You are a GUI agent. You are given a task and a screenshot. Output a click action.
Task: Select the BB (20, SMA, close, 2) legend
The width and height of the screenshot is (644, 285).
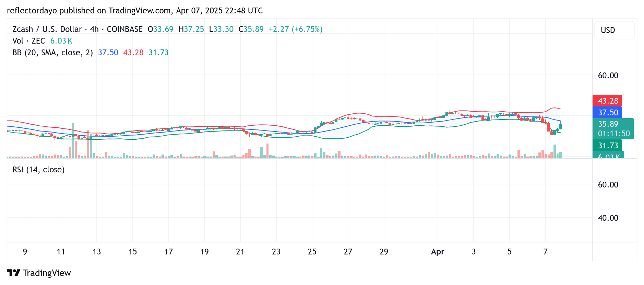52,53
